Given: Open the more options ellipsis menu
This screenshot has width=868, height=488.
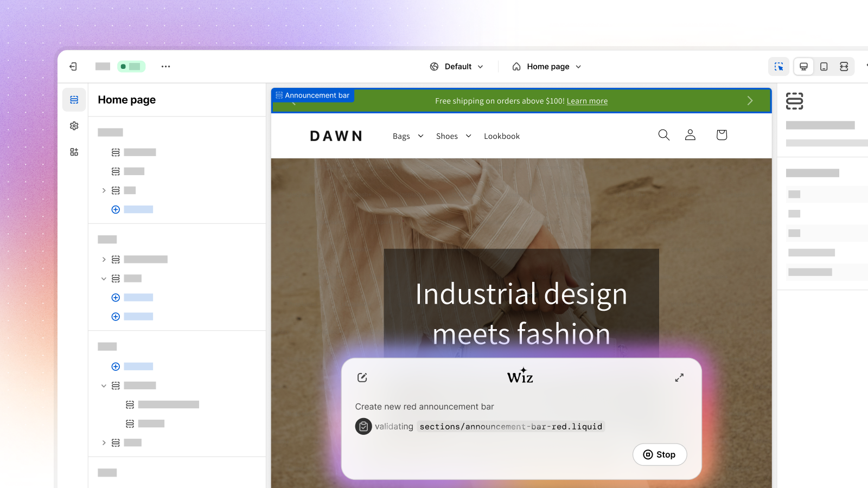Looking at the screenshot, I should [x=165, y=66].
